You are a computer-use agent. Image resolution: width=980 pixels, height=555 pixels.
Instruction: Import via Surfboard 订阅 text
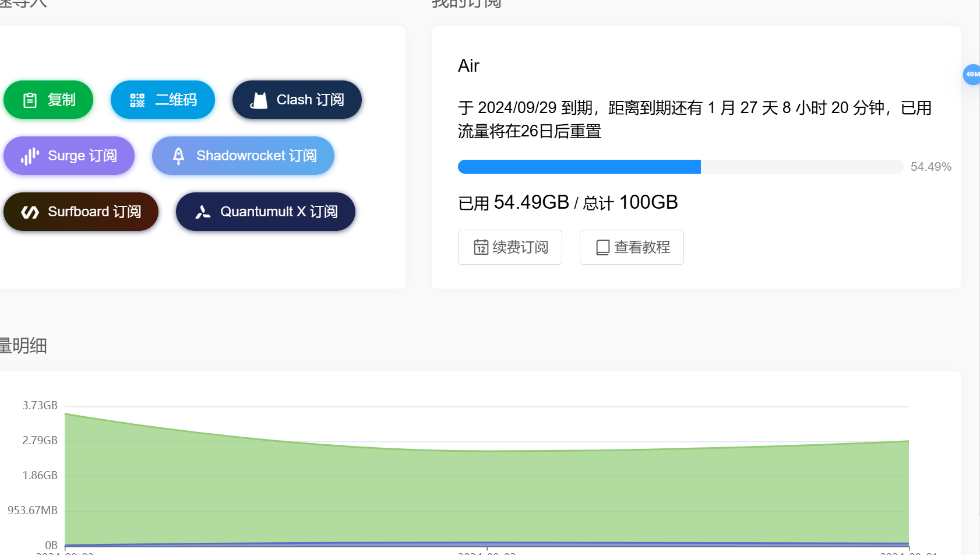[x=94, y=212]
